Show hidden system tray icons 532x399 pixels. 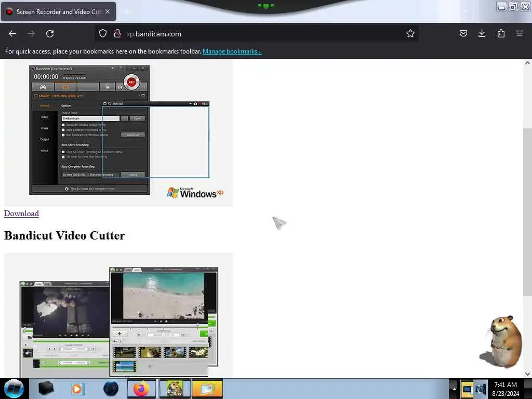point(454,389)
